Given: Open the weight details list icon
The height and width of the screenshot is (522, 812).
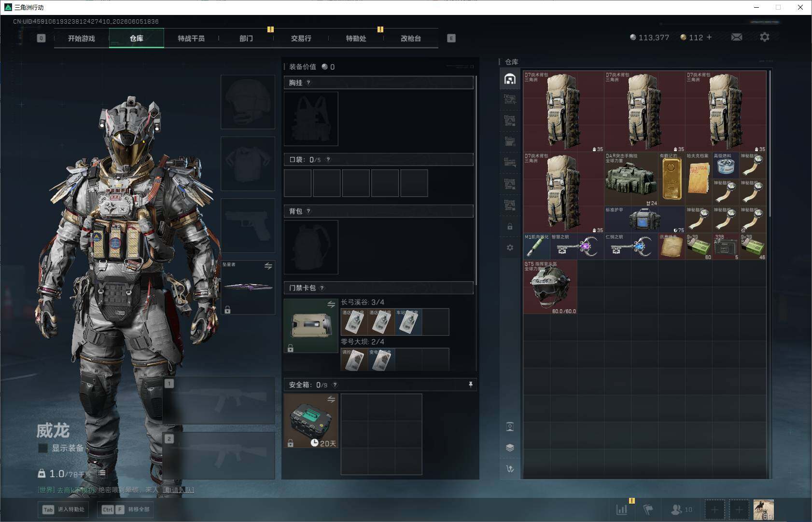Looking at the screenshot, I should coord(102,473).
